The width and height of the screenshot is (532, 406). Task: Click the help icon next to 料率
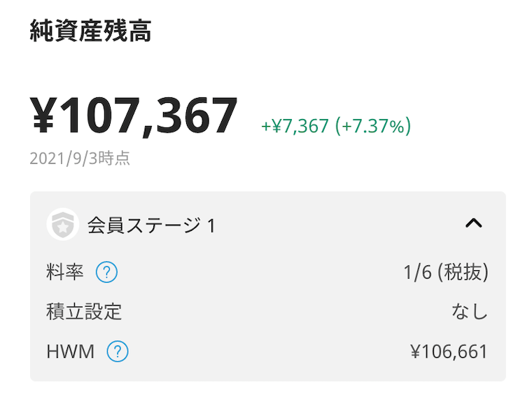(x=106, y=272)
